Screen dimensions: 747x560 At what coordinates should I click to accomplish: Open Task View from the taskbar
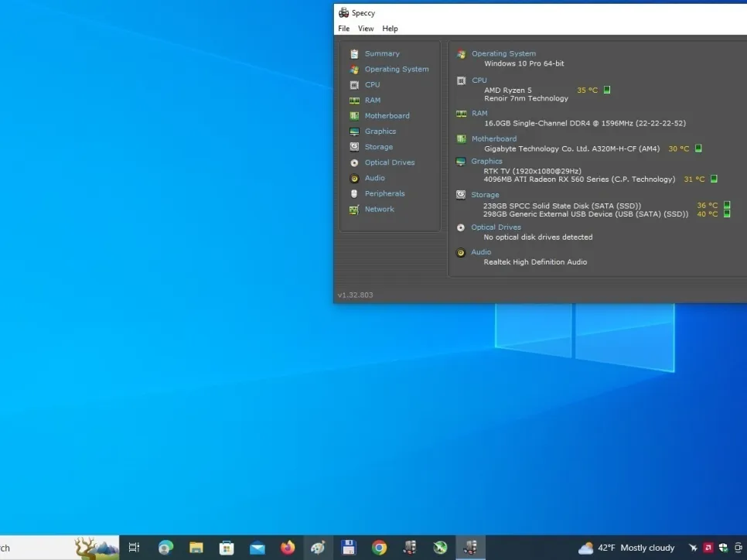(x=134, y=548)
